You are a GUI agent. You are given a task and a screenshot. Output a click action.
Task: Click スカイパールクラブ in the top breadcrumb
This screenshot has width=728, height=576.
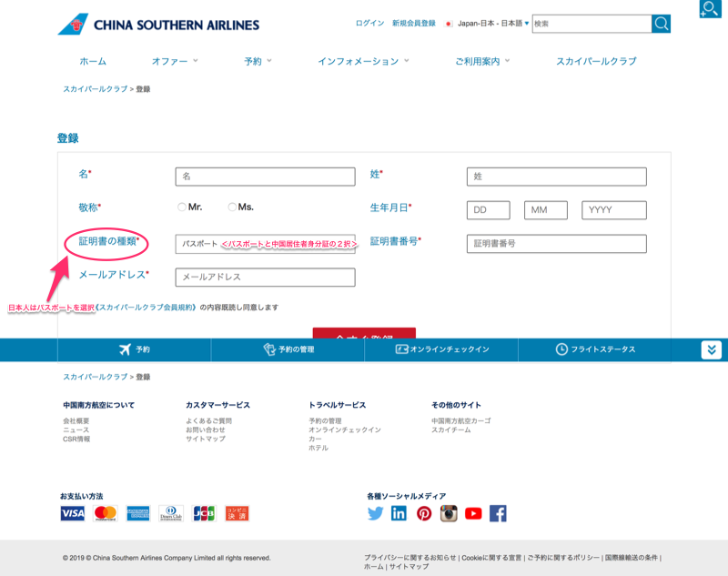tap(96, 88)
